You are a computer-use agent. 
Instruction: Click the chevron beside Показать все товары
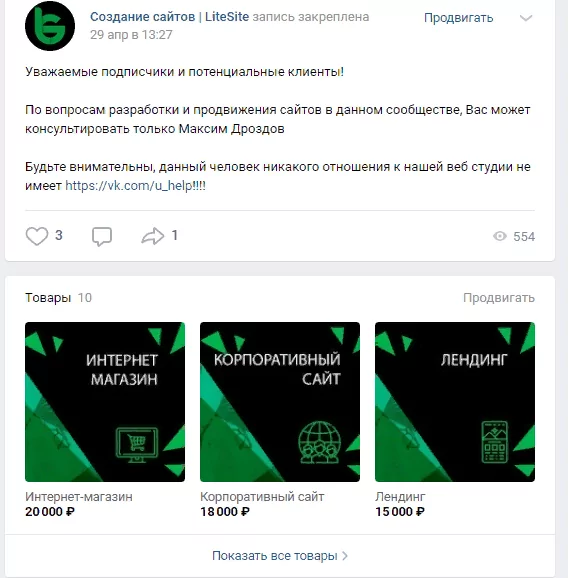345,556
